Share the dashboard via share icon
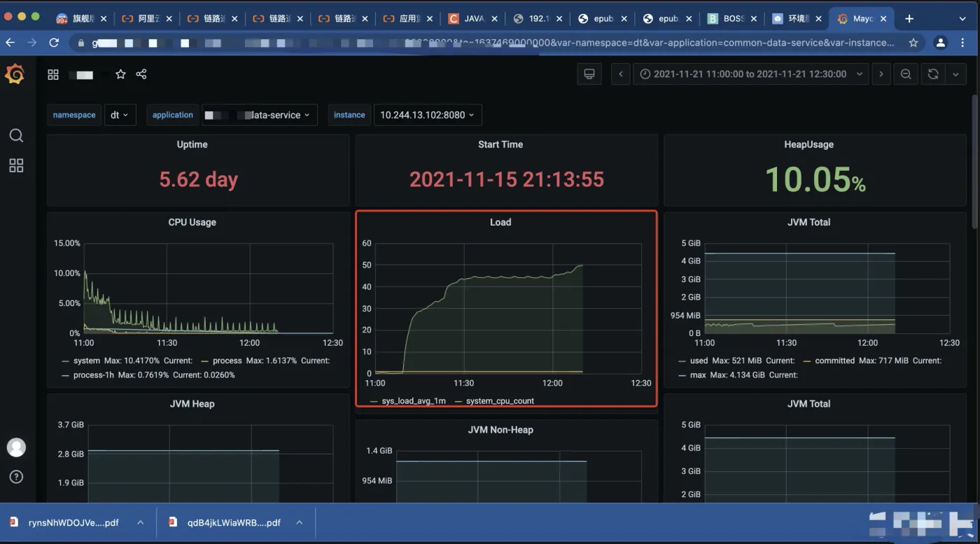 (141, 74)
